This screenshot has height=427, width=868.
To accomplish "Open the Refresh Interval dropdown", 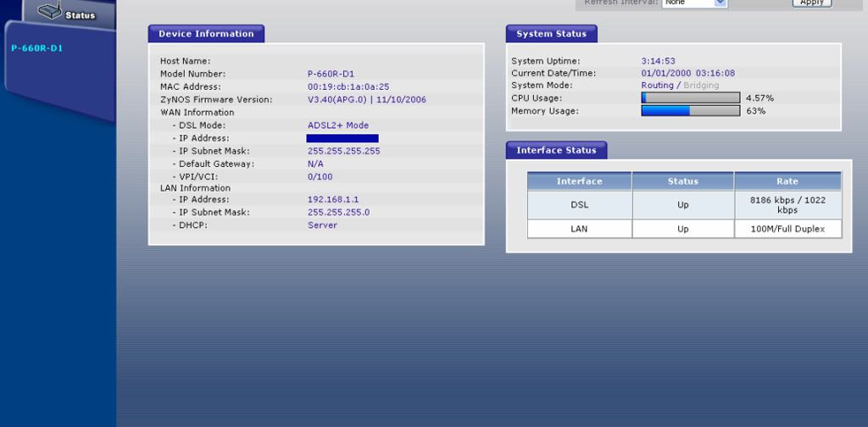I will coord(694,3).
